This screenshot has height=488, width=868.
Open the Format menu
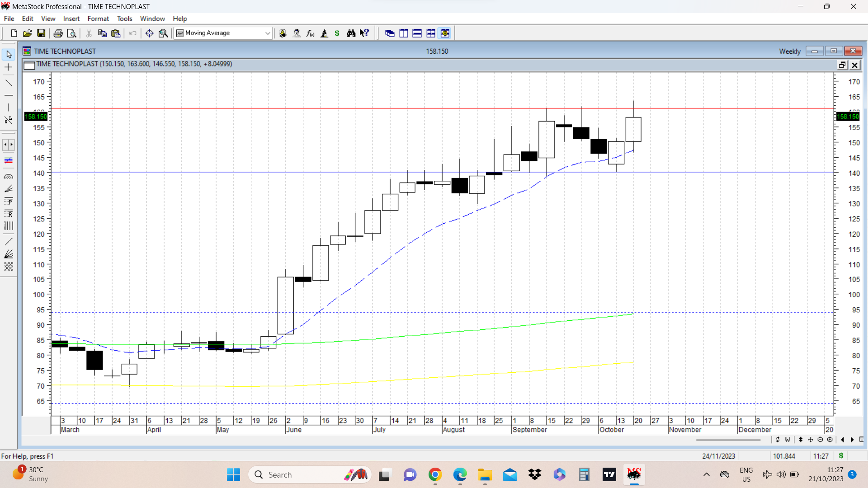[98, 19]
